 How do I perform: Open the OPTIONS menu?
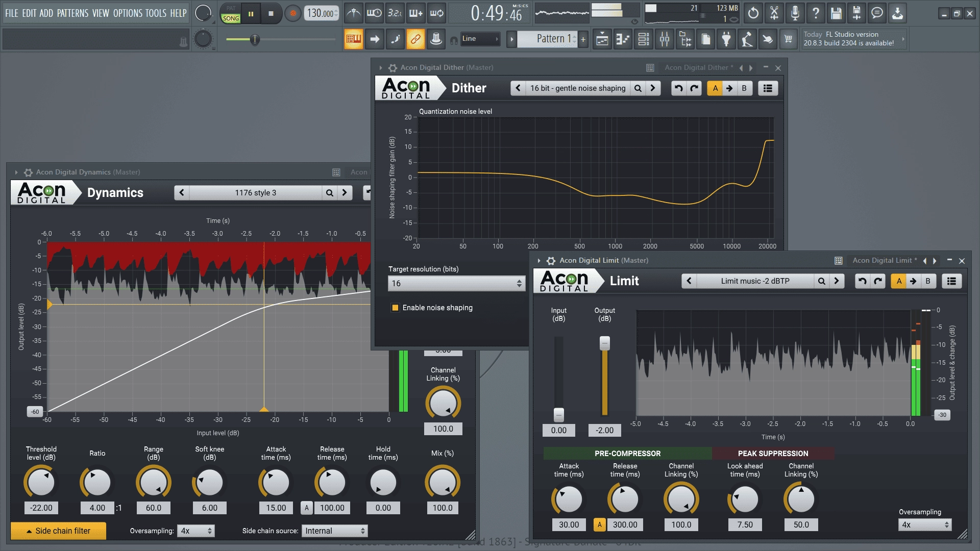pos(128,13)
